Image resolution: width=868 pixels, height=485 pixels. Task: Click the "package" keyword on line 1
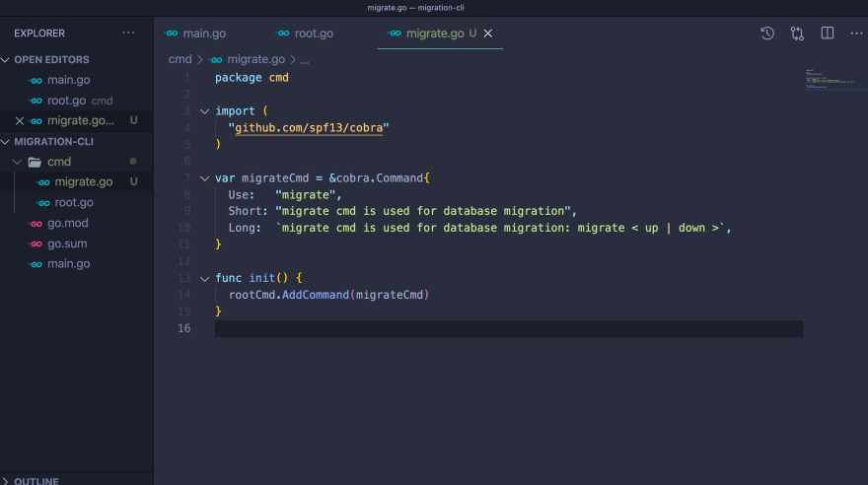(x=238, y=78)
